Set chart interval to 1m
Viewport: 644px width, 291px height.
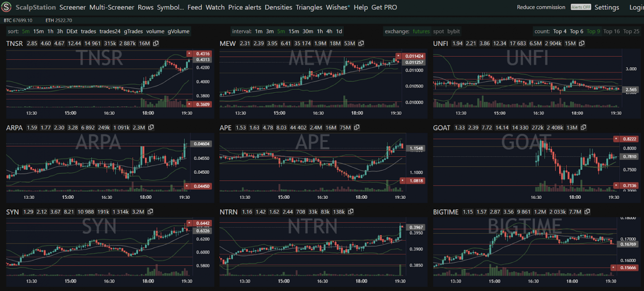(x=258, y=31)
